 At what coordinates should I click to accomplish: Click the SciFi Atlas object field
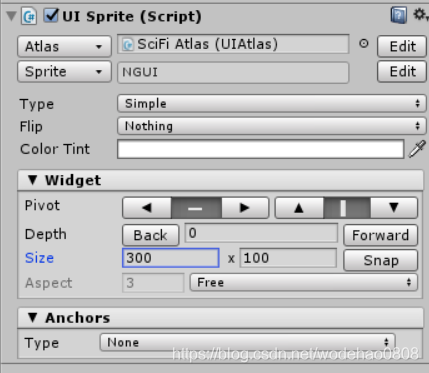pos(233,44)
